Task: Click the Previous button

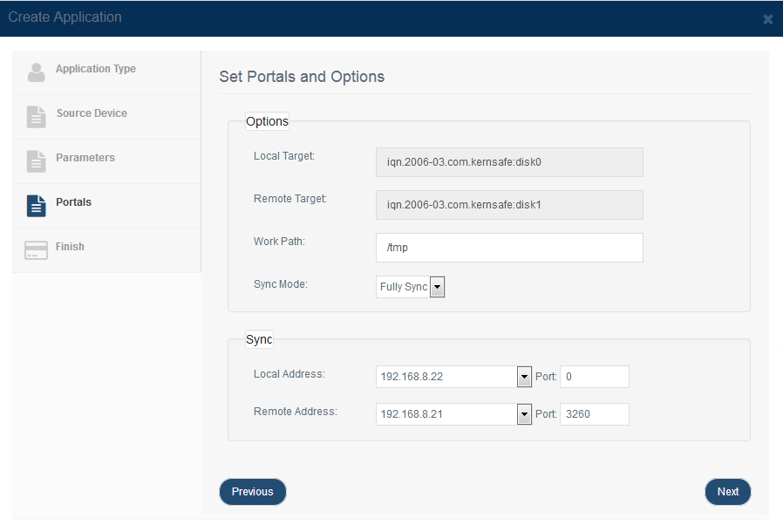Action: point(253,492)
